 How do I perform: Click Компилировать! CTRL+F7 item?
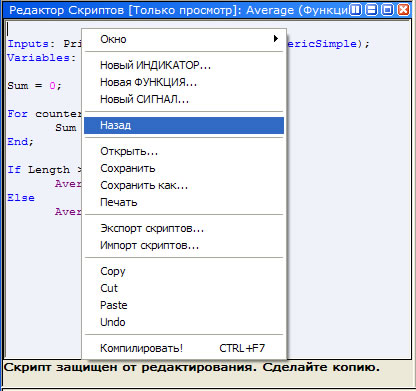(184, 348)
